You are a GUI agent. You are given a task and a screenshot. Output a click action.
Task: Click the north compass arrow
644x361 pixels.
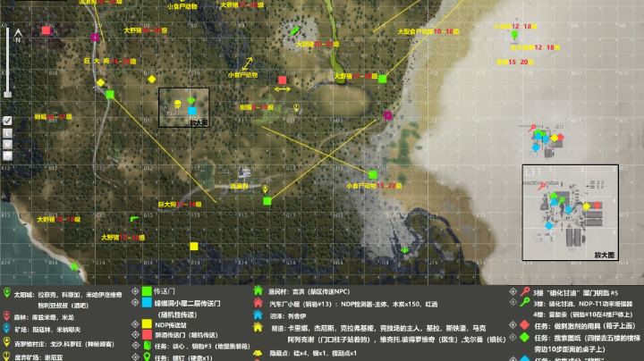coord(18,35)
